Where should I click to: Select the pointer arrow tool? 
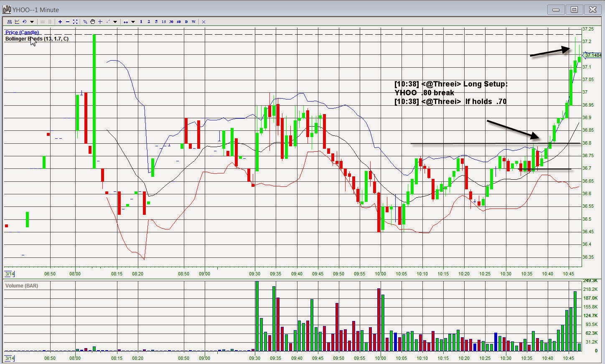[x=85, y=22]
